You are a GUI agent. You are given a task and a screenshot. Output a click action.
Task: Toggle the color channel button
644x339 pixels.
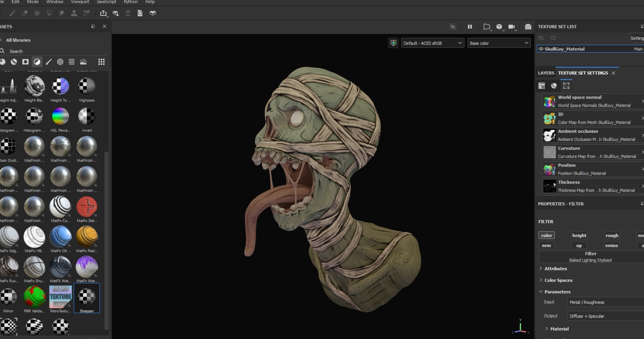coord(547,235)
